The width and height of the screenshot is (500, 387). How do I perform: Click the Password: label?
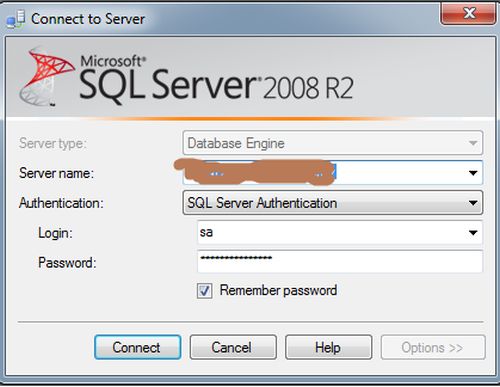pyautogui.click(x=67, y=263)
